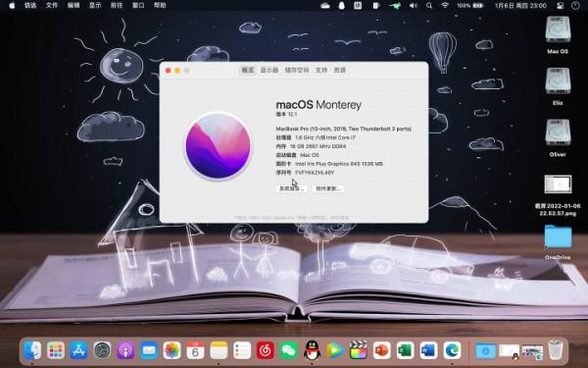Viewport: 588px width, 368px height.
Task: Click the cloud icon in menu bar
Action: click(x=325, y=5)
